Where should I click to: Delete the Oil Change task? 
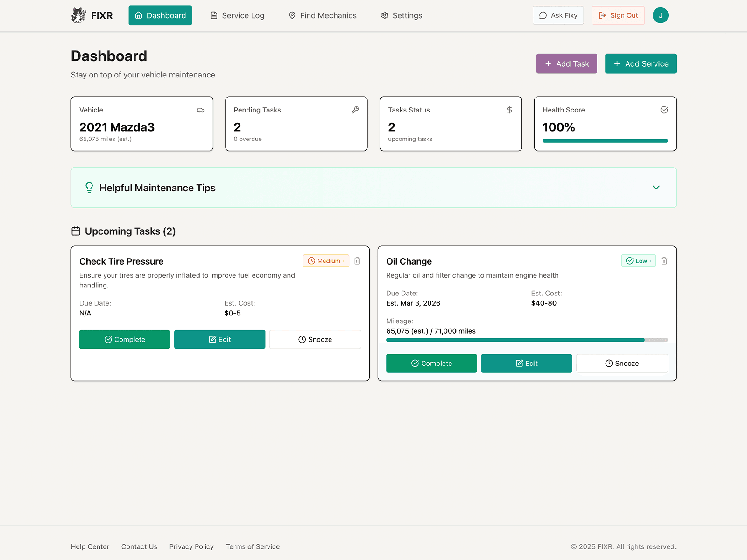pos(664,261)
